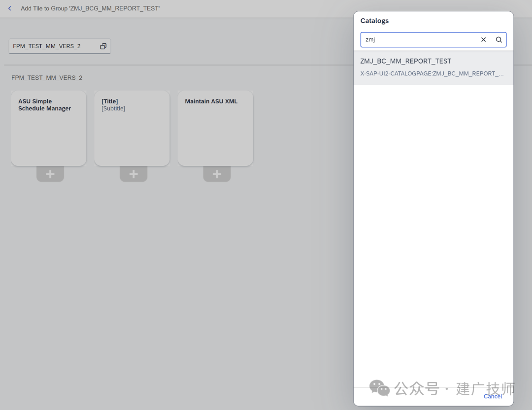This screenshot has height=410, width=532.
Task: Add the [Title] tile via its plus button
Action: pyautogui.click(x=133, y=174)
